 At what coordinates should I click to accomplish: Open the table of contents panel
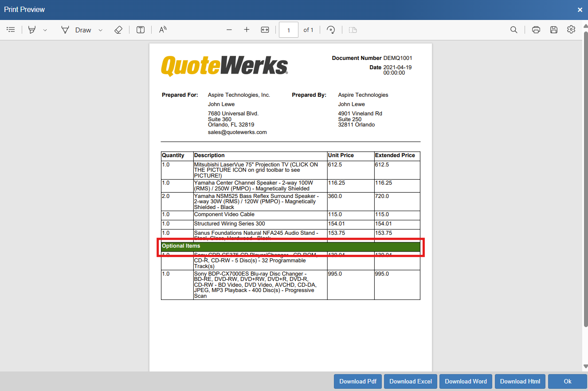click(x=11, y=30)
